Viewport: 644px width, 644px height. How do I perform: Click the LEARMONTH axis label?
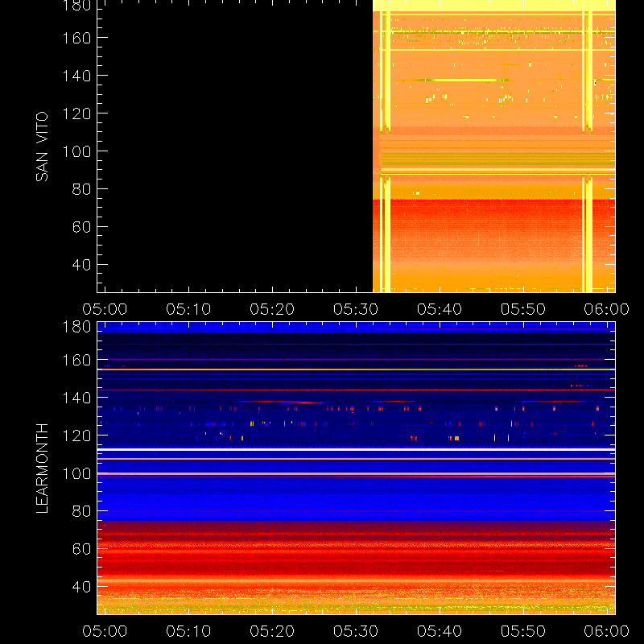[x=42, y=469]
